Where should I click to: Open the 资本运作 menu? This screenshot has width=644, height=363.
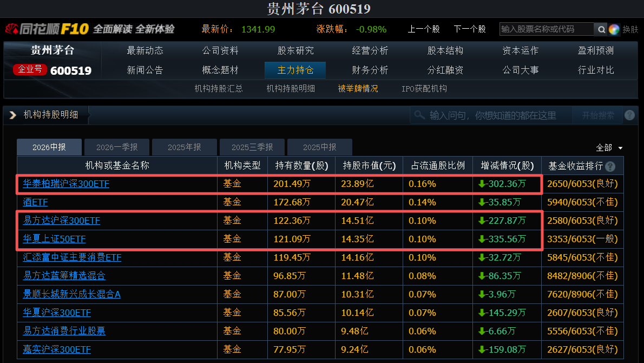(521, 50)
